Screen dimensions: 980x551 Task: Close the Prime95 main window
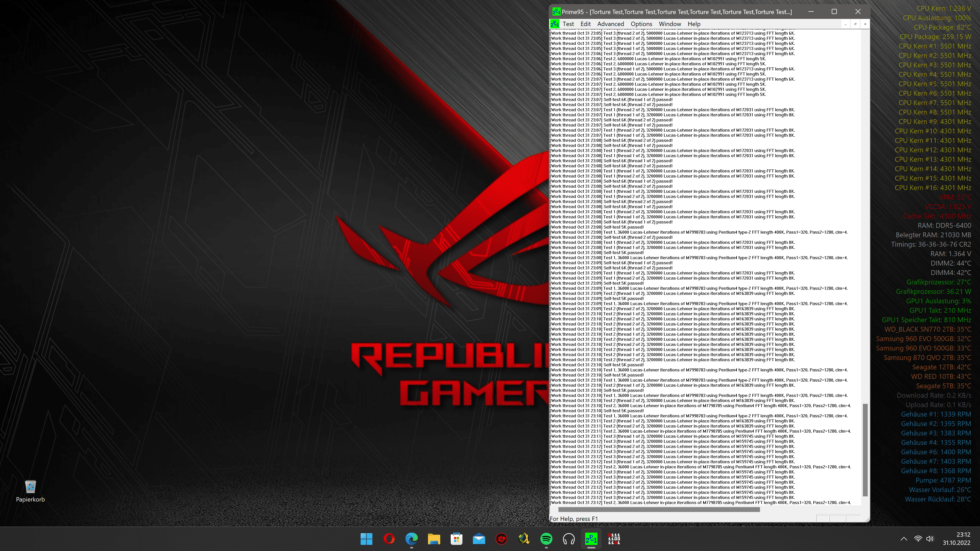coord(858,12)
